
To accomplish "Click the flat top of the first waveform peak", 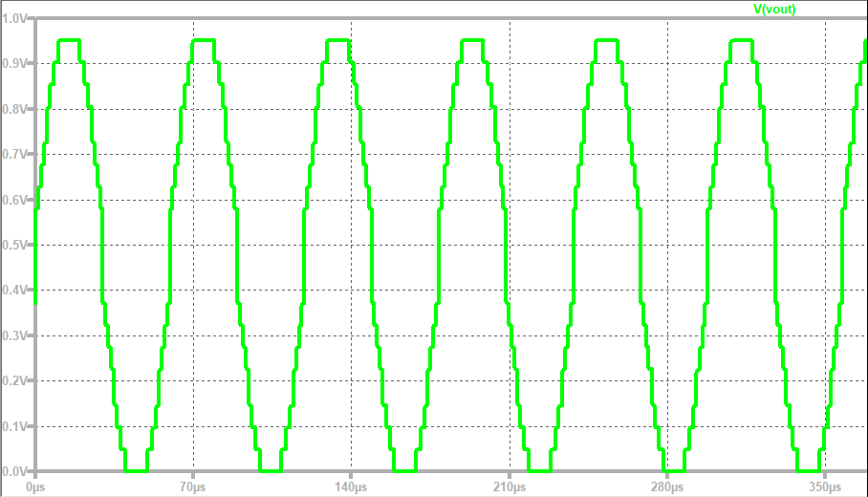I will pyautogui.click(x=69, y=40).
